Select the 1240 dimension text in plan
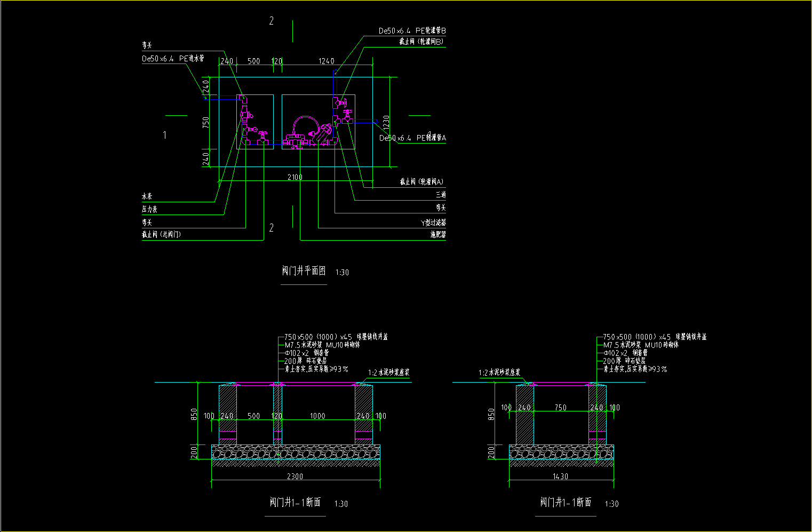This screenshot has height=532, width=812. (326, 61)
